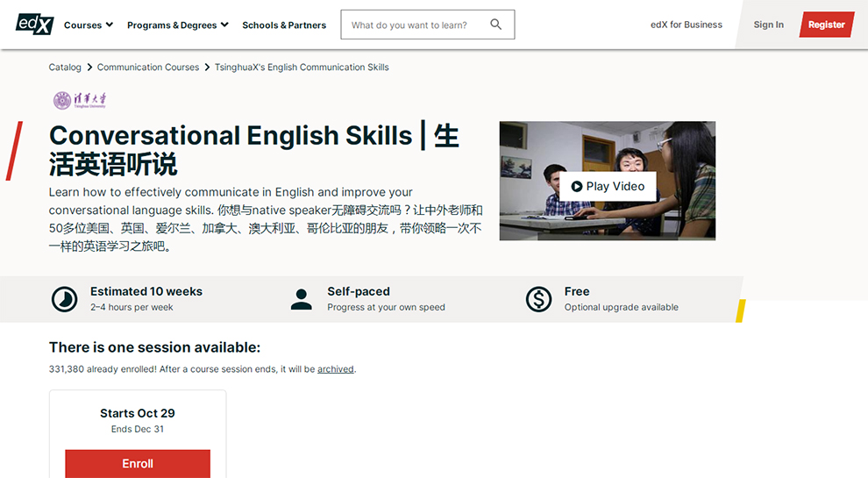This screenshot has width=868, height=478.
Task: Click the person icon beside Self-paced
Action: pos(301,299)
